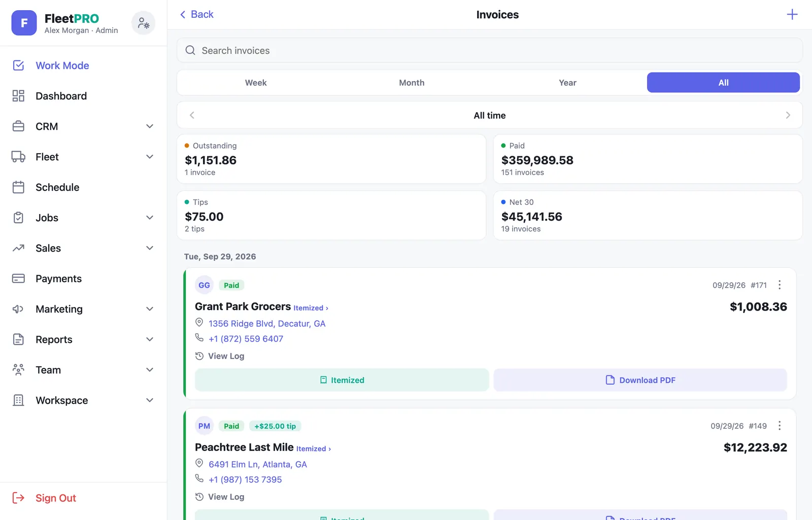Click the search magnifier icon
Image resolution: width=812 pixels, height=520 pixels.
[190, 50]
